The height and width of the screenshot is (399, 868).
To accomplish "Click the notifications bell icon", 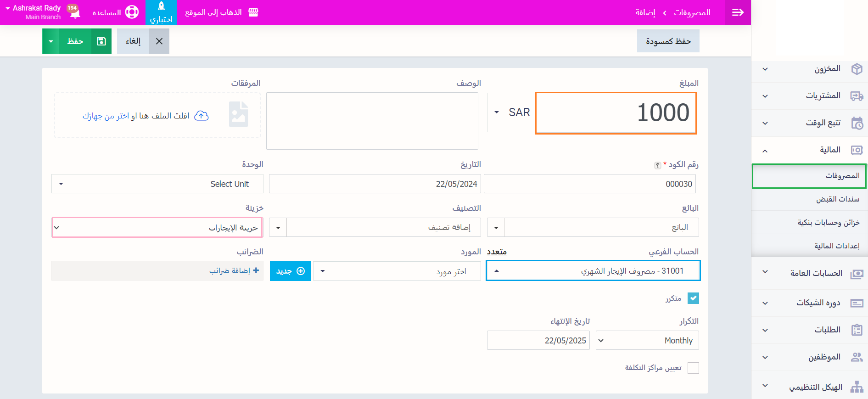I will (x=74, y=12).
